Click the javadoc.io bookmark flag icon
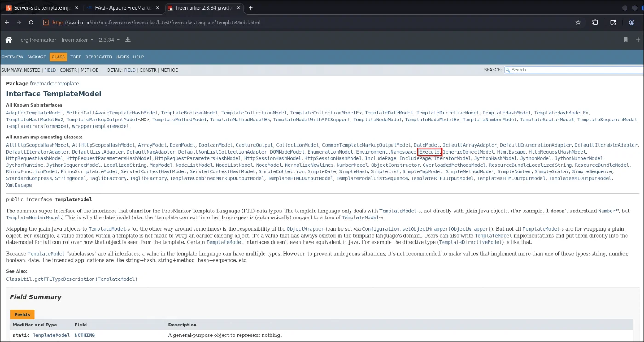Screen dimensions: 644x342 626,40
